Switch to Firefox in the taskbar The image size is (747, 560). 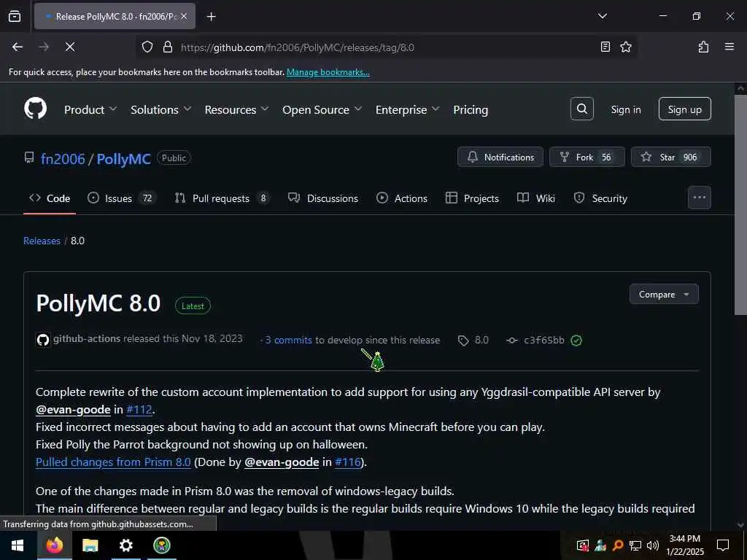(54, 545)
